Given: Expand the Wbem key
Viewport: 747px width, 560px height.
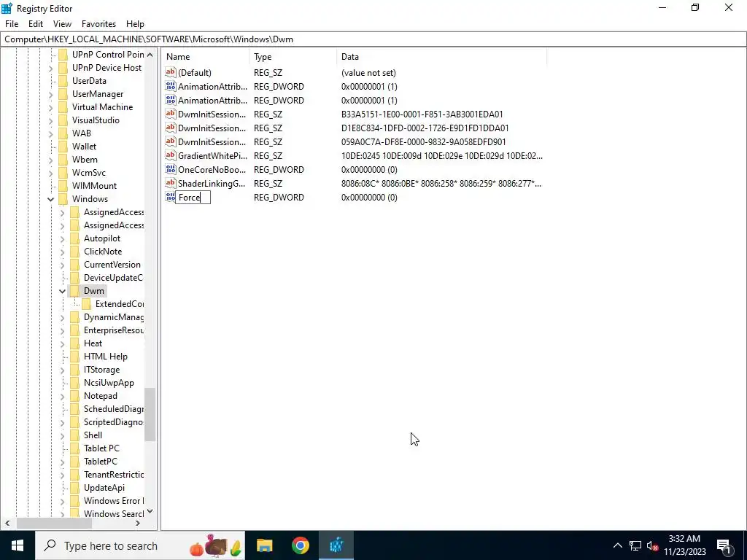Looking at the screenshot, I should (50, 160).
